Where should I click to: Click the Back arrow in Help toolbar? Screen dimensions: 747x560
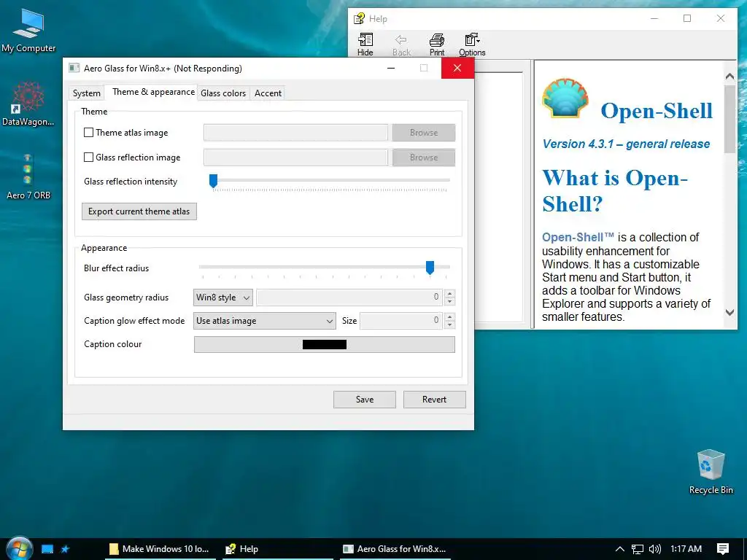pyautogui.click(x=401, y=44)
